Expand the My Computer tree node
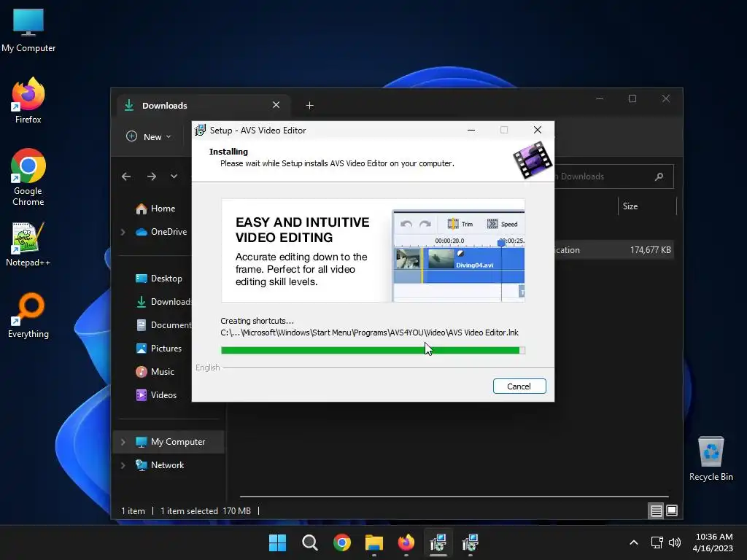The height and width of the screenshot is (560, 747). coord(123,442)
